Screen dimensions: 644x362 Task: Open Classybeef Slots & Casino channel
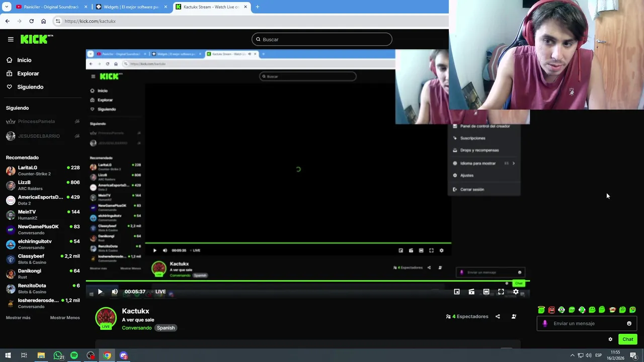click(x=43, y=259)
